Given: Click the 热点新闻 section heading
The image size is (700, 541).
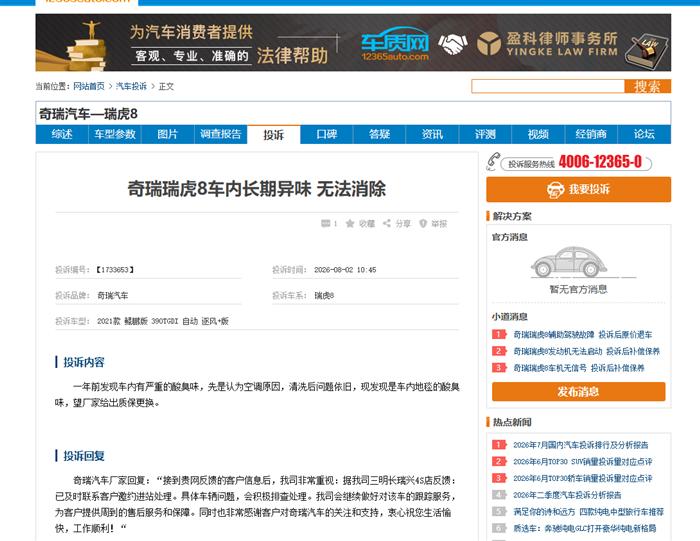Looking at the screenshot, I should click(512, 422).
